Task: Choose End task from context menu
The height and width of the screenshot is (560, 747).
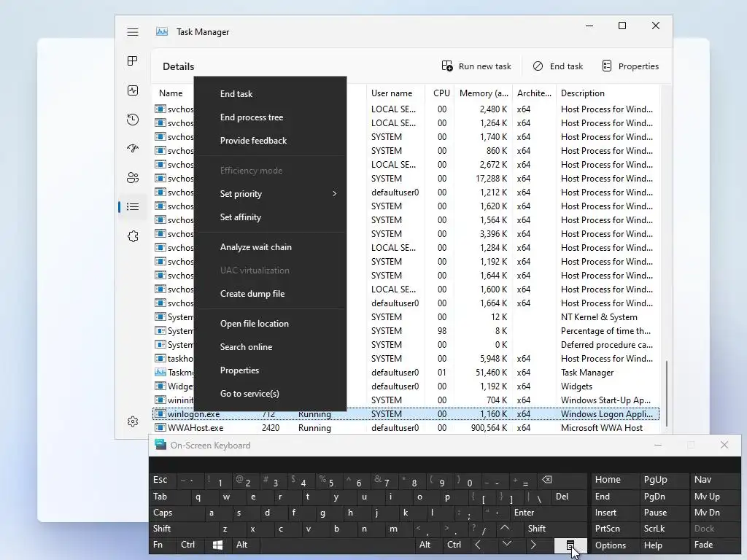Action: [x=270, y=94]
